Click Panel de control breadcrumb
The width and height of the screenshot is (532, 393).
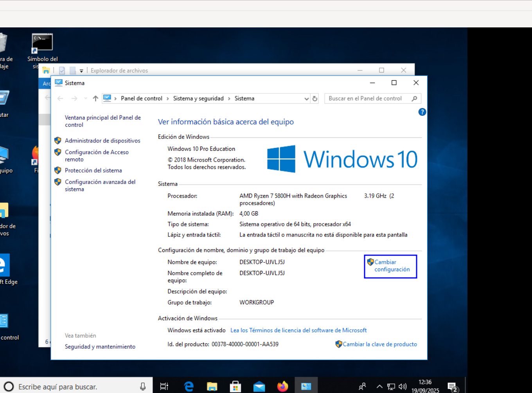tap(142, 99)
